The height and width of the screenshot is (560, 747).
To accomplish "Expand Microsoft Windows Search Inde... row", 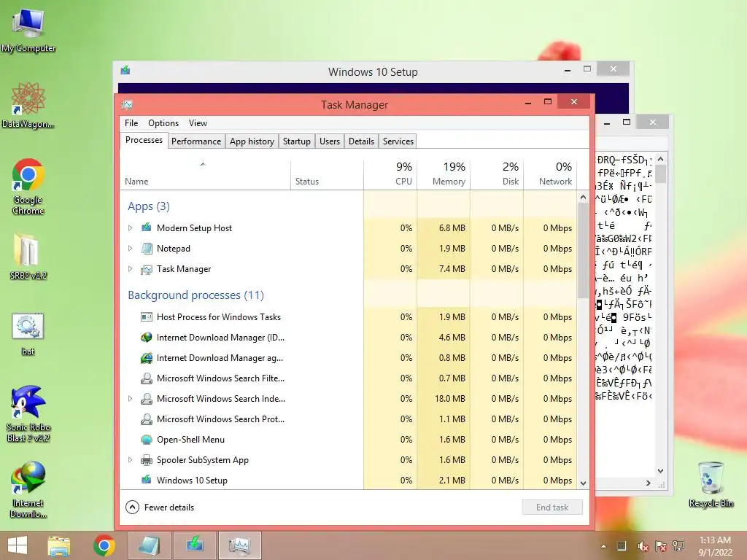I will (x=130, y=399).
